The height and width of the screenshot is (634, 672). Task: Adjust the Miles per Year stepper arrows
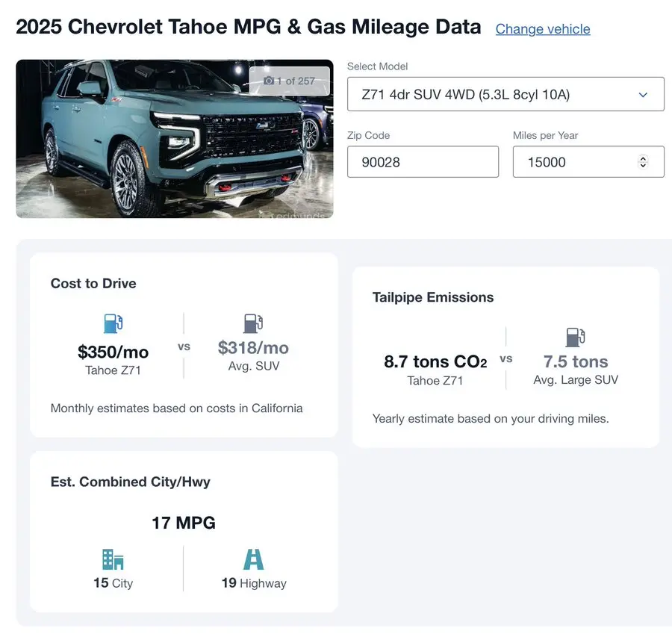tap(643, 162)
